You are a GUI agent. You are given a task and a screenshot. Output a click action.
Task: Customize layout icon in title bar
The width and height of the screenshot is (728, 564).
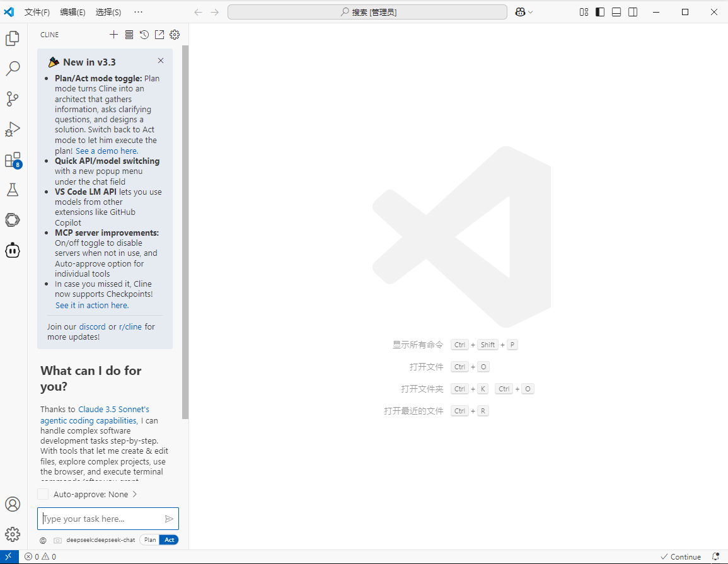(x=584, y=12)
